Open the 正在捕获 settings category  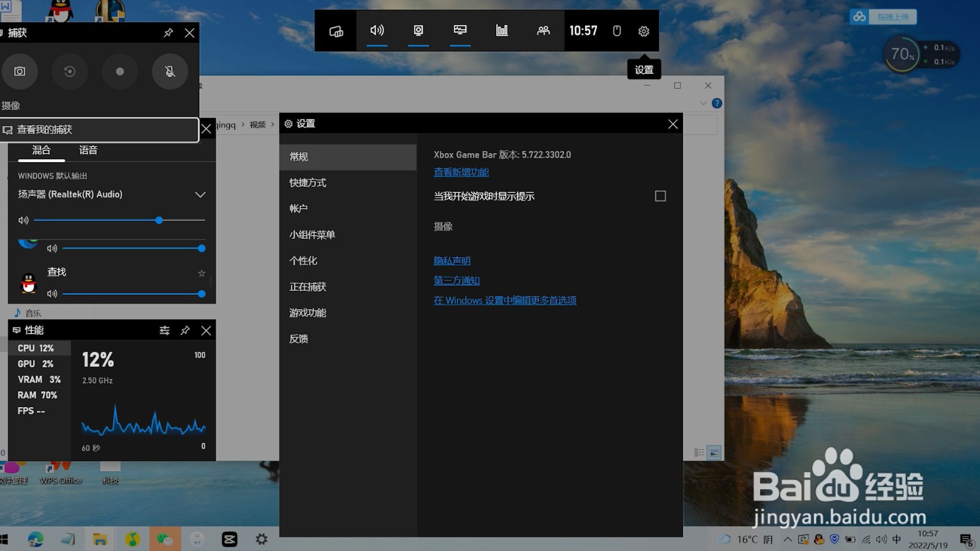point(348,287)
